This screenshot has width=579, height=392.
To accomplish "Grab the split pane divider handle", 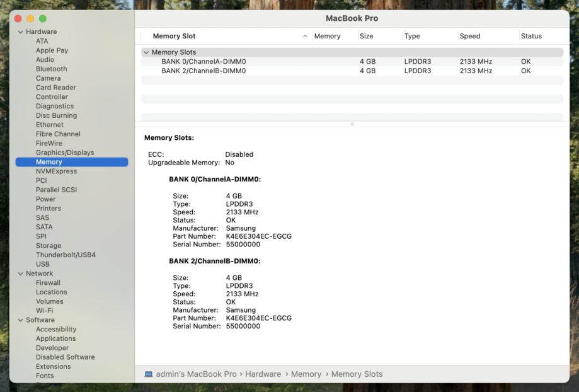I will point(352,124).
